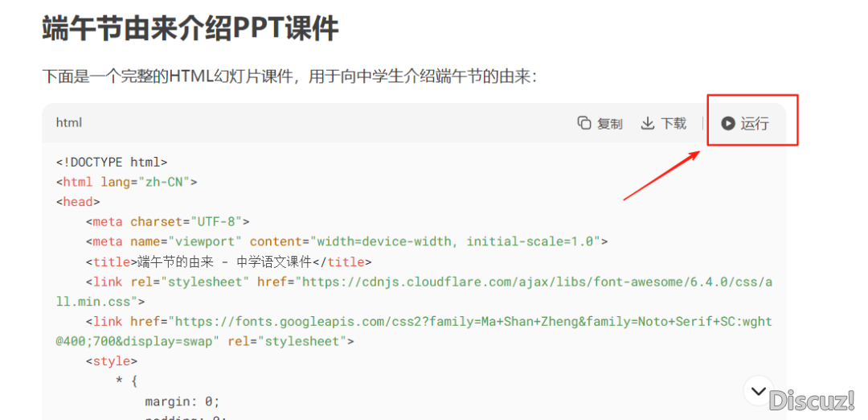Screen dimensions: 868x420
Task: Run the code via 运行 label
Action: pyautogui.click(x=754, y=123)
